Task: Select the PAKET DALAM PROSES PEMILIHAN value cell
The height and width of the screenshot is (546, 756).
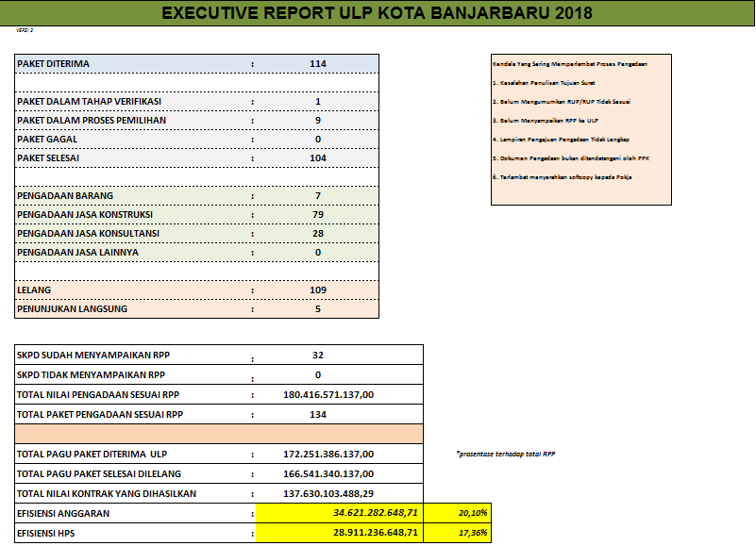Action: click(317, 120)
